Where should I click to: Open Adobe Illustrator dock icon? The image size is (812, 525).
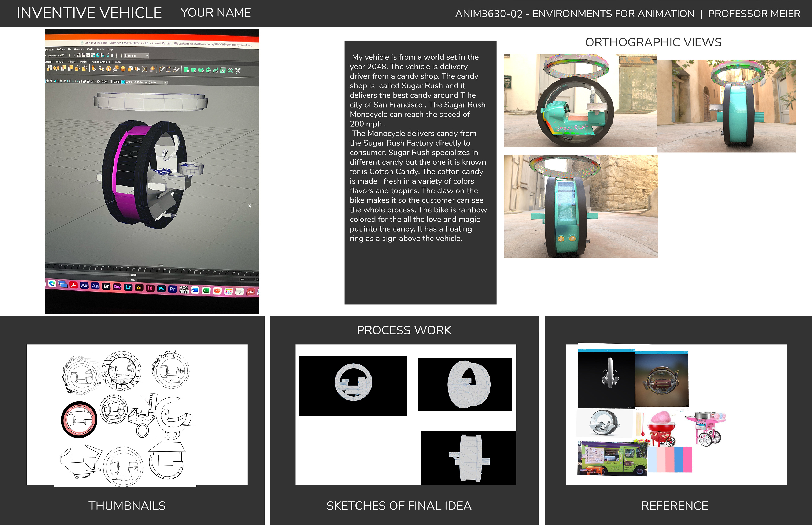click(139, 287)
